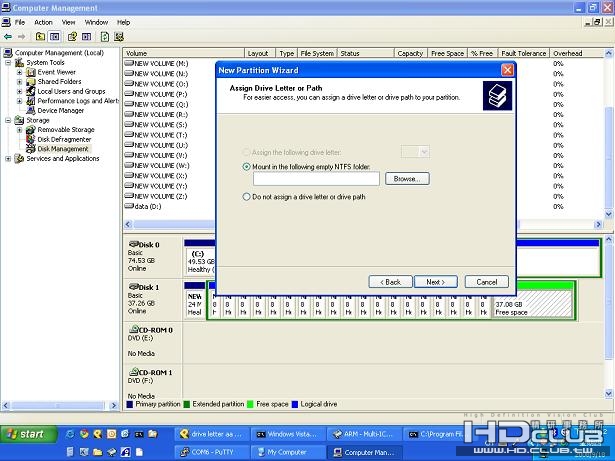Select Assign the following drive letter radio
Image resolution: width=615 pixels, height=461 pixels.
[x=246, y=152]
